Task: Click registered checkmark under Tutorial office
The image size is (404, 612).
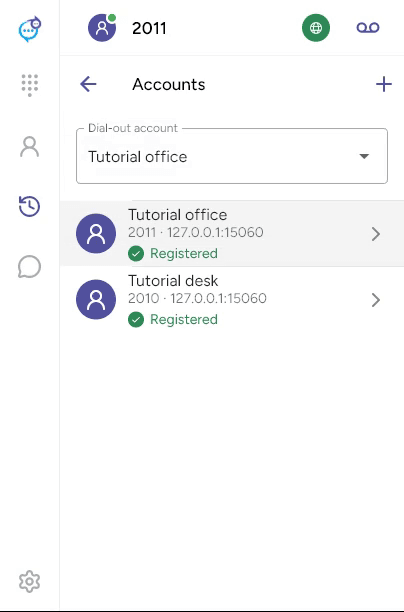Action: coord(136,254)
